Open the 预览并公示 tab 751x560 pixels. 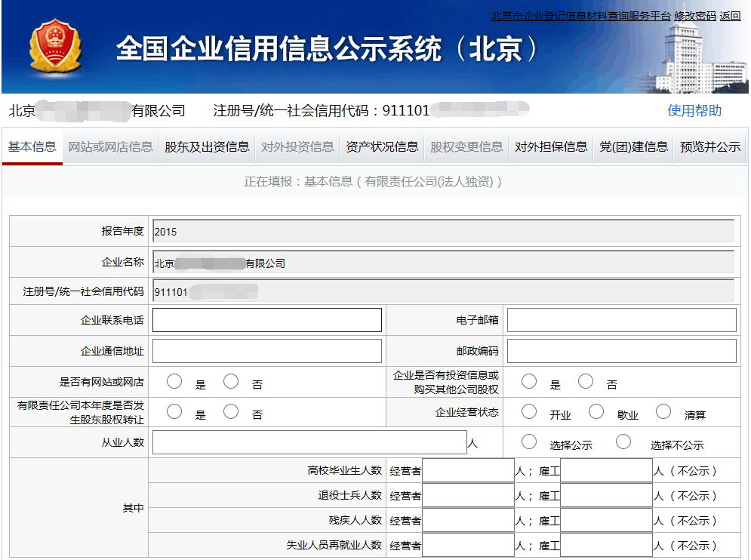click(x=709, y=147)
